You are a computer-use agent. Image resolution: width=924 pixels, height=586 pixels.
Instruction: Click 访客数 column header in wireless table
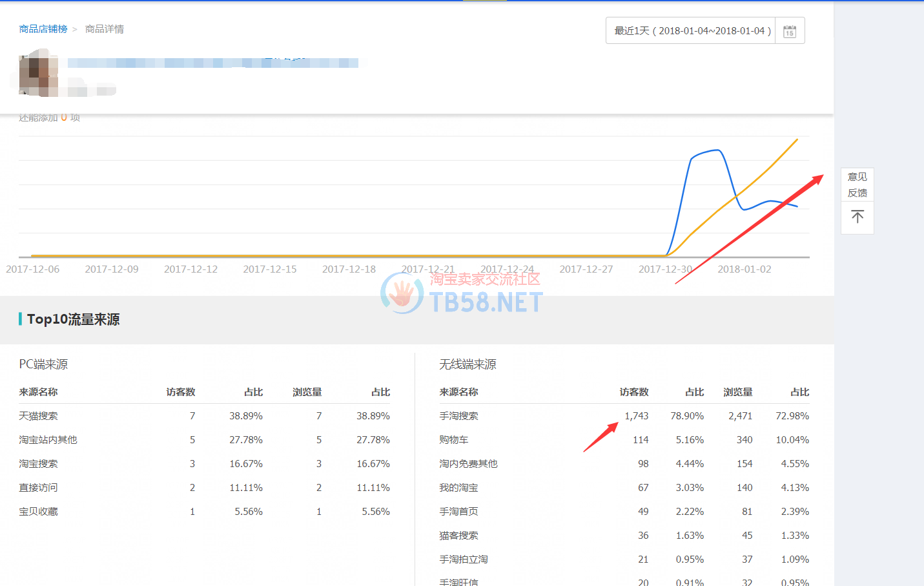[633, 392]
